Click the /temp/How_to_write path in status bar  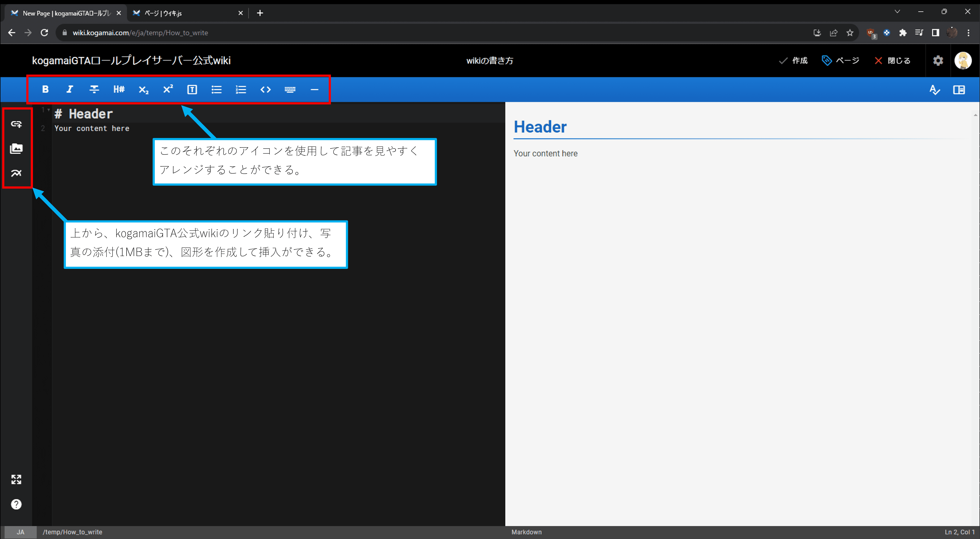[72, 532]
